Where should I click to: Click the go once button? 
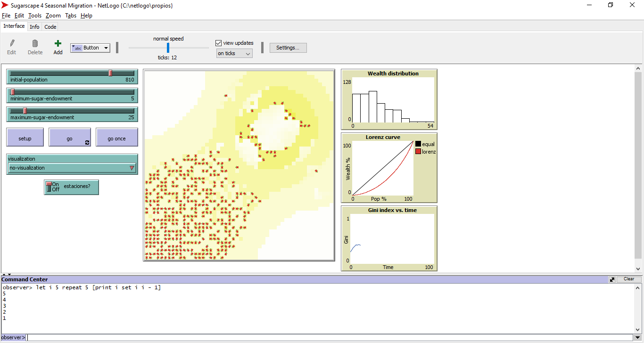[117, 139]
